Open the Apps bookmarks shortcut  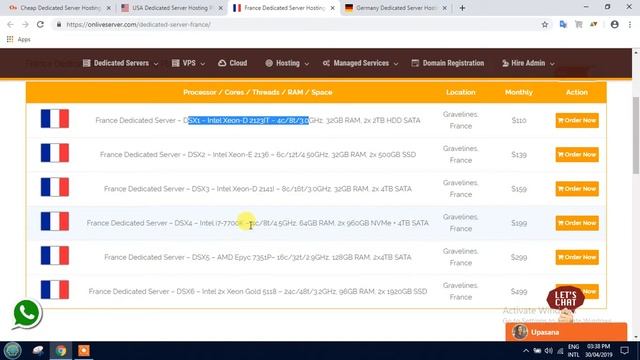coord(19,39)
